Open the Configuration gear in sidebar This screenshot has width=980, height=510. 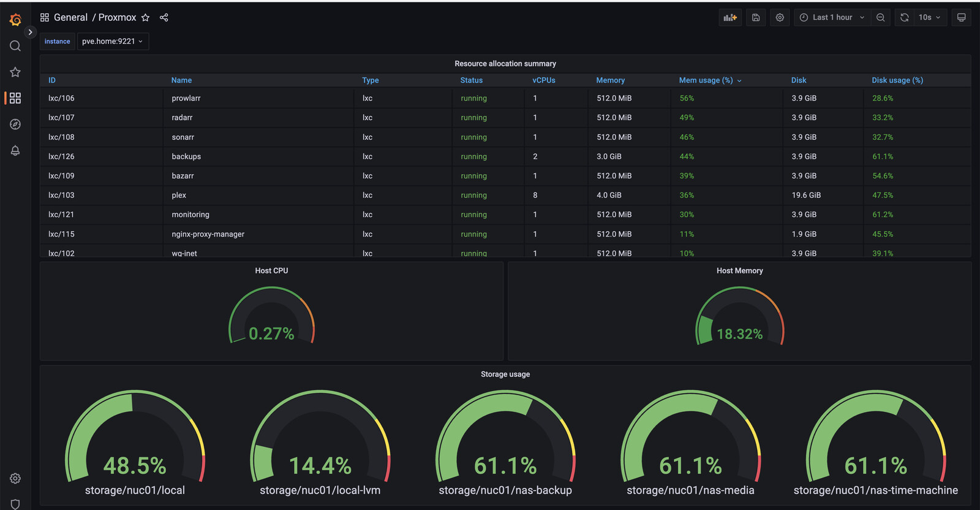15,478
